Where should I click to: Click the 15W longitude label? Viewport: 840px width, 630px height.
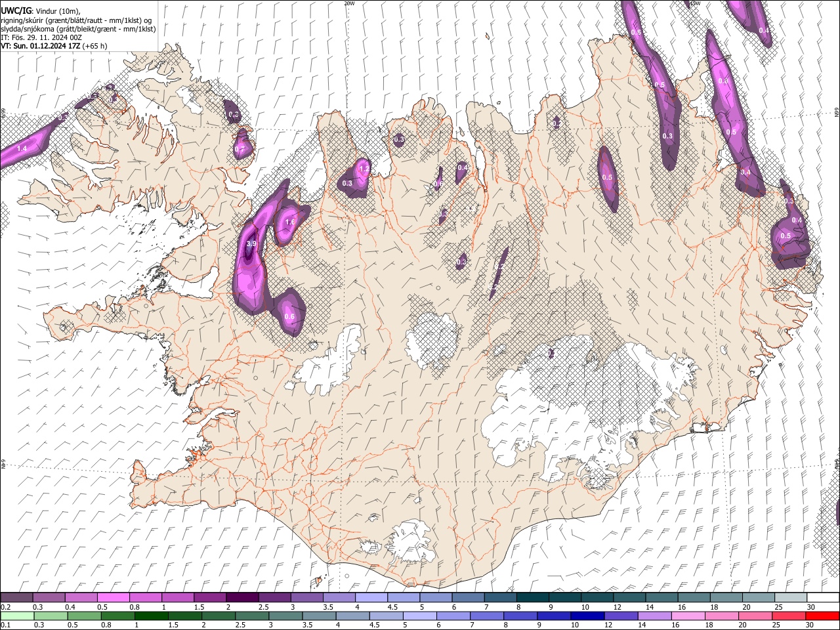tap(696, 3)
